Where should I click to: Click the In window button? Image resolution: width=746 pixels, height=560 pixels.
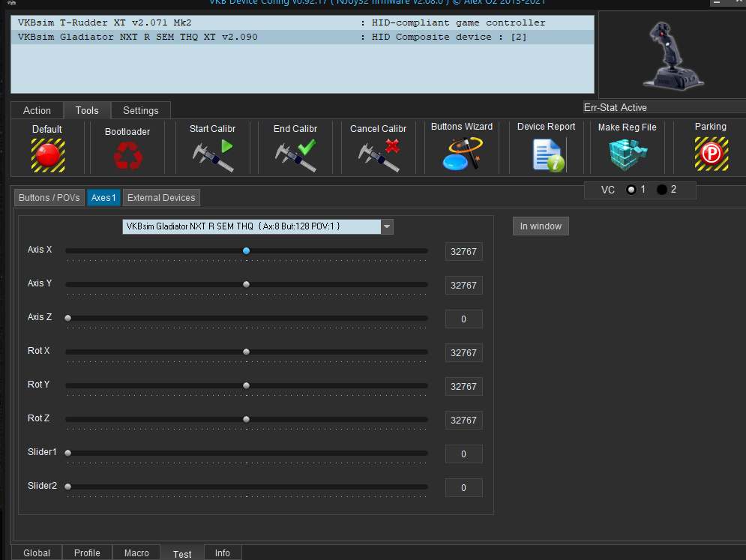pyautogui.click(x=541, y=226)
